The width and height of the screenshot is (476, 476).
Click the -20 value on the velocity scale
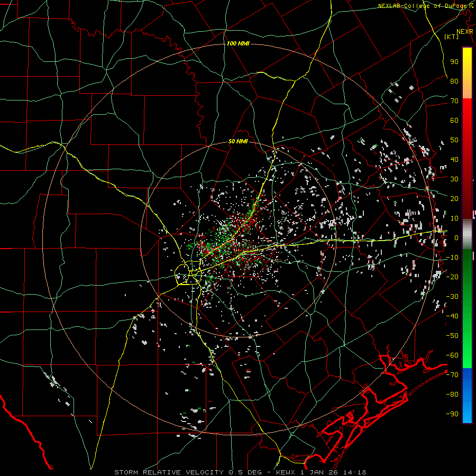pos(452,277)
